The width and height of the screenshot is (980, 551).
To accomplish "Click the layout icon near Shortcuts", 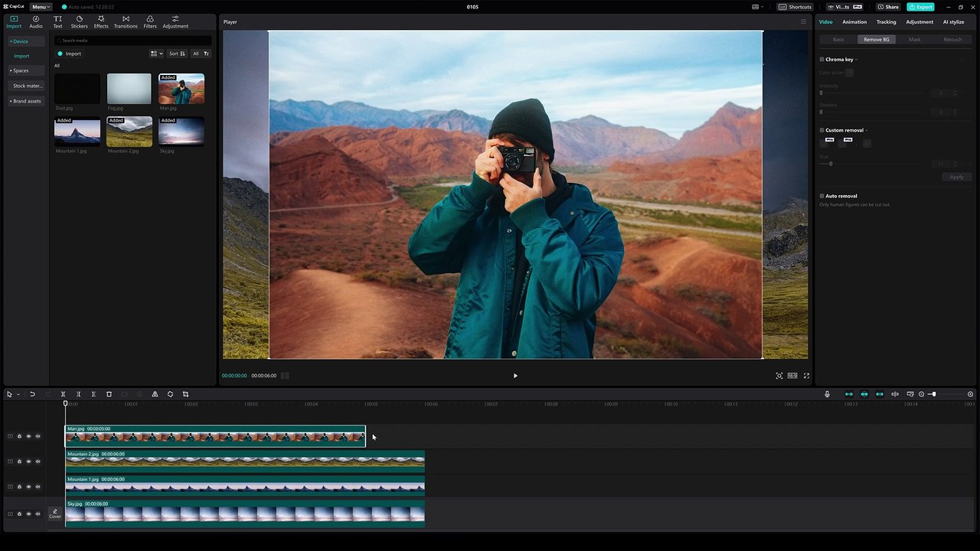I will (756, 7).
